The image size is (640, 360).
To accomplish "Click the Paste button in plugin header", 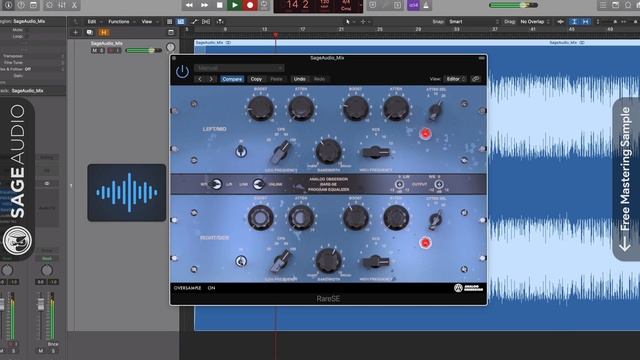I will [x=276, y=79].
